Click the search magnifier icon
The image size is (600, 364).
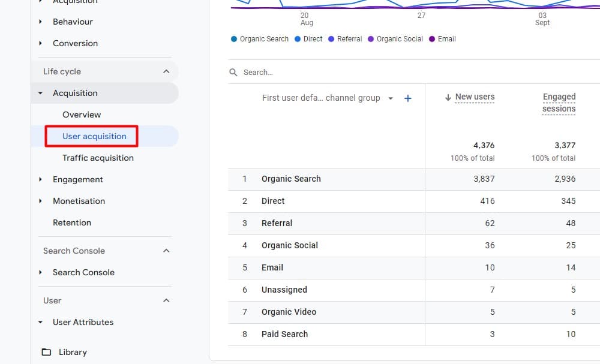click(233, 72)
